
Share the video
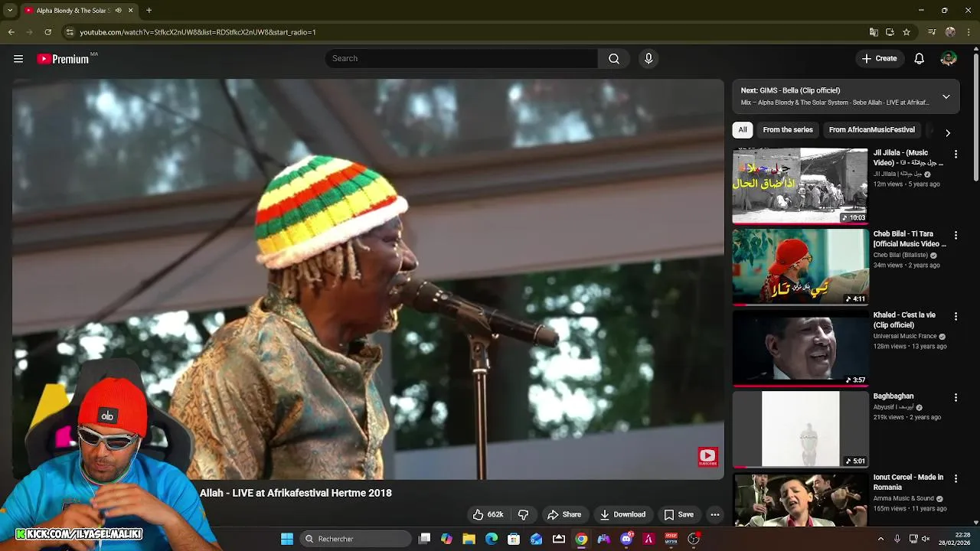pos(564,515)
